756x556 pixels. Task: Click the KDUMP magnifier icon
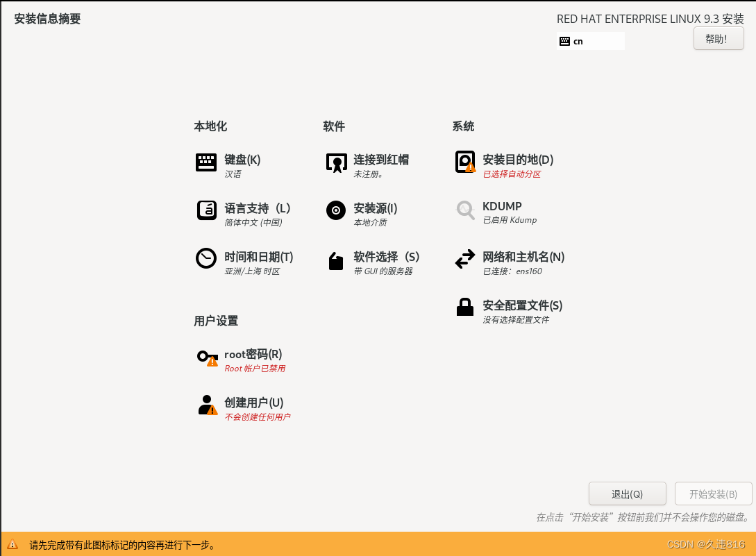(x=465, y=210)
